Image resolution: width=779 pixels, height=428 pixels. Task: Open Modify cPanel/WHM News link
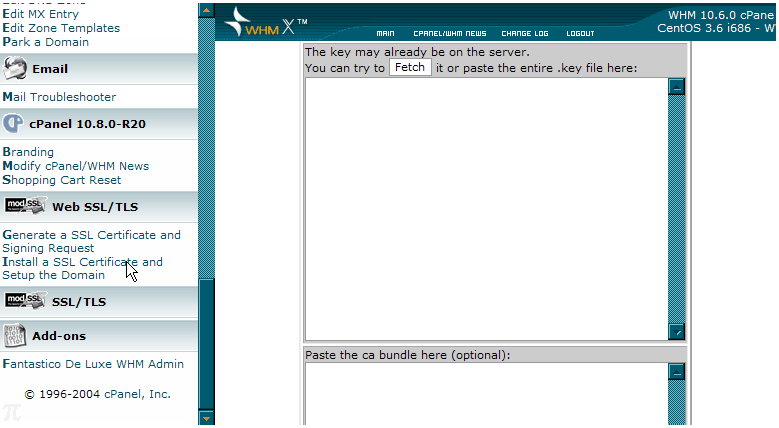click(x=76, y=166)
